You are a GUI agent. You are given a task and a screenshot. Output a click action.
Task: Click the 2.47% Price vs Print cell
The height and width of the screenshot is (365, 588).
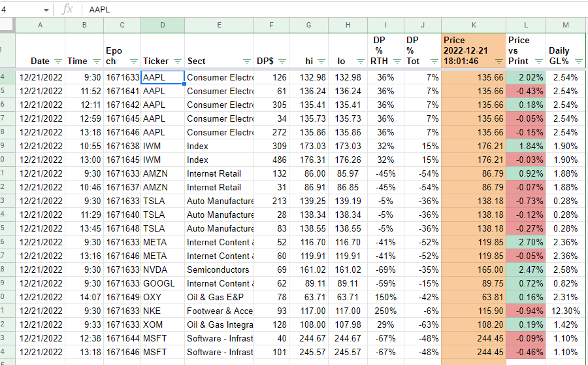[x=526, y=269]
